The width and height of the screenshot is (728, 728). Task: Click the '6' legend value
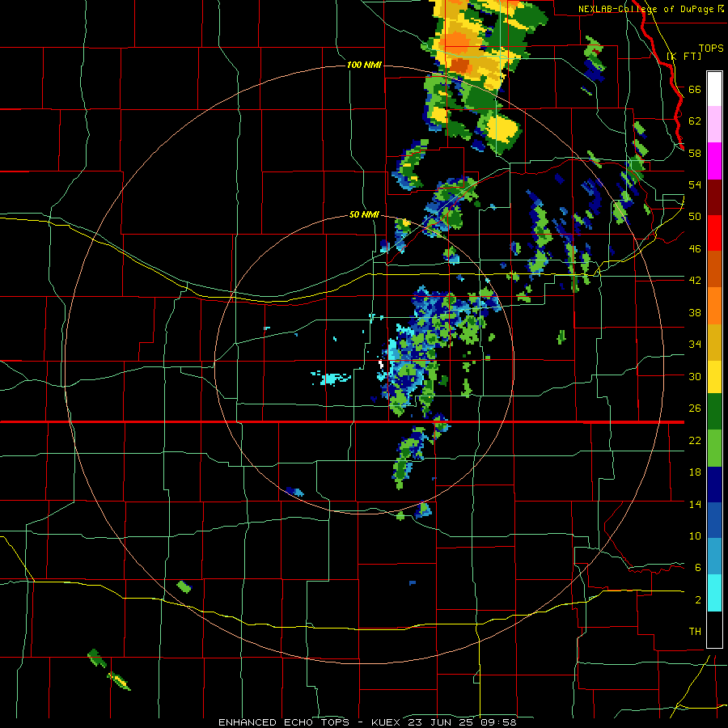(x=698, y=568)
